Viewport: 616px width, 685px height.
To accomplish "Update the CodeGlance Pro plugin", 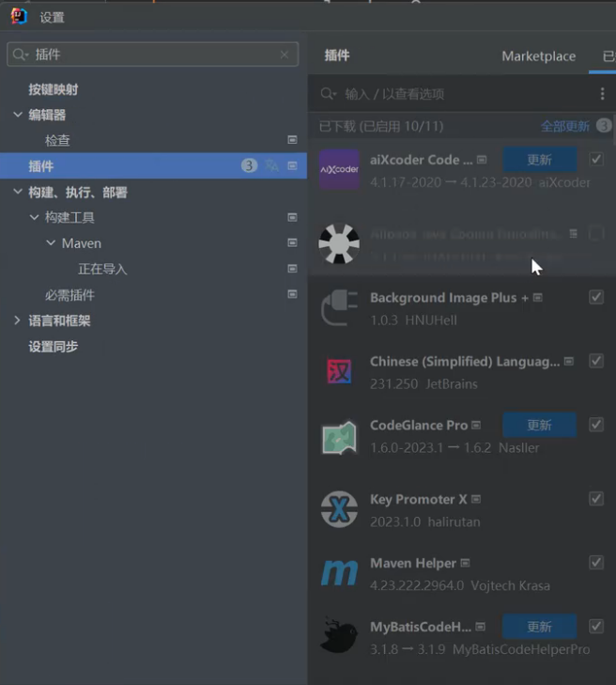I will click(x=540, y=425).
